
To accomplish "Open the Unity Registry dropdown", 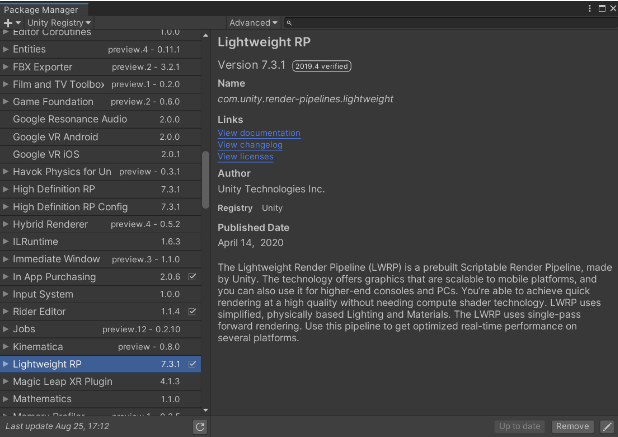I will pos(59,23).
